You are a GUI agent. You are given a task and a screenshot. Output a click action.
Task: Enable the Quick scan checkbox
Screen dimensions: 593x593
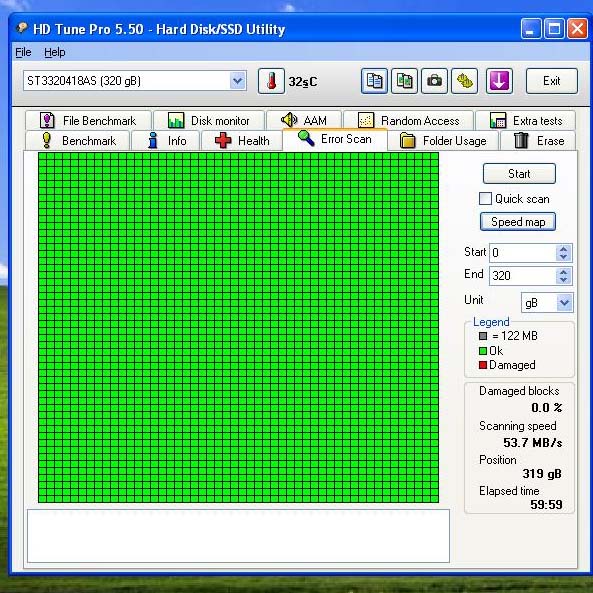tap(485, 199)
